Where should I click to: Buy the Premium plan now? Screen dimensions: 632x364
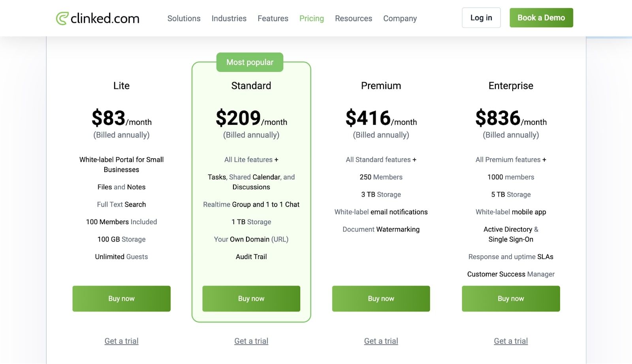pos(381,298)
